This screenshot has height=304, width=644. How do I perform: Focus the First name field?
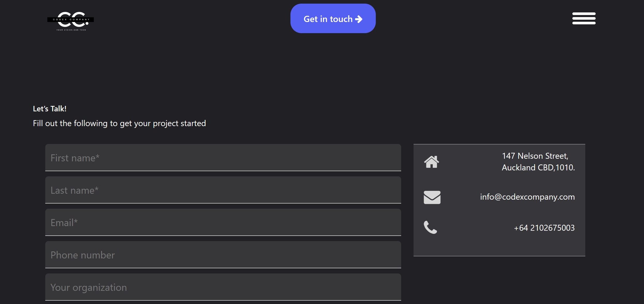(x=223, y=158)
